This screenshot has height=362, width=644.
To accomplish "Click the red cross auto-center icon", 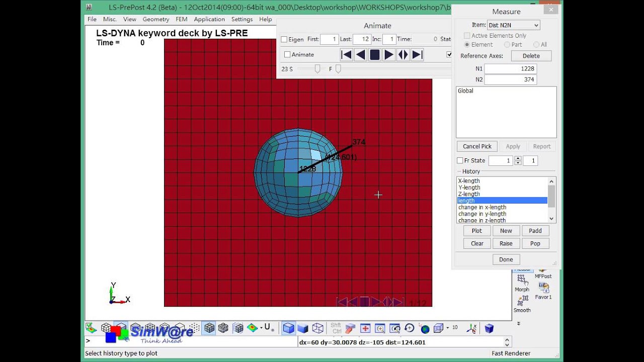I will 365,328.
